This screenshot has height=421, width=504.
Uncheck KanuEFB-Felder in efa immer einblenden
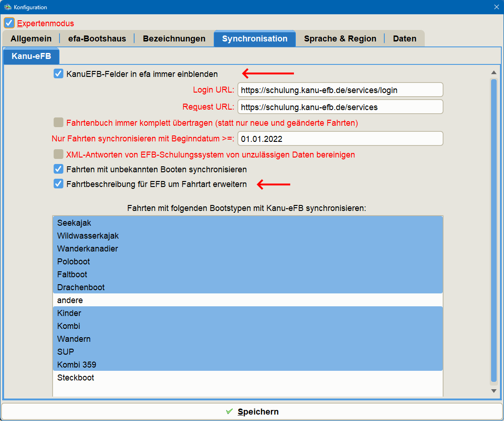59,74
